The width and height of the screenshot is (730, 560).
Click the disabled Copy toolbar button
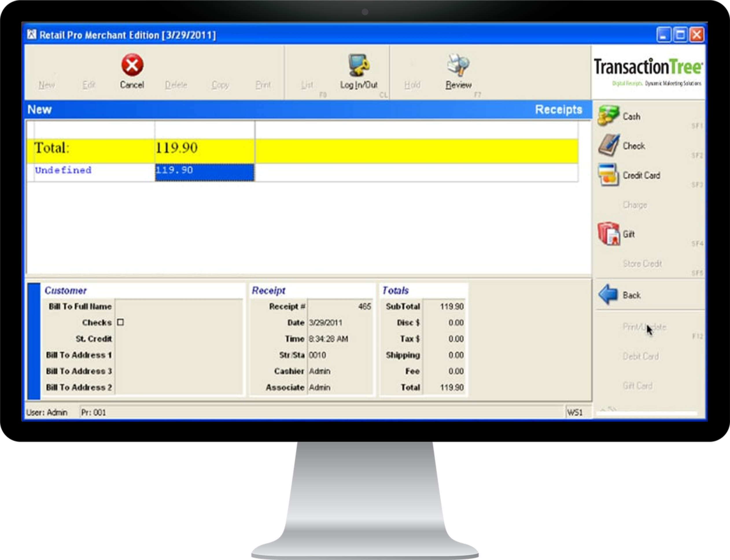220,85
